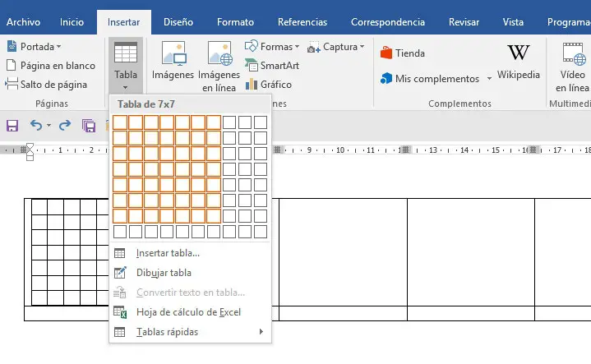
Task: Click the Tabla grid icon
Action: click(x=126, y=53)
